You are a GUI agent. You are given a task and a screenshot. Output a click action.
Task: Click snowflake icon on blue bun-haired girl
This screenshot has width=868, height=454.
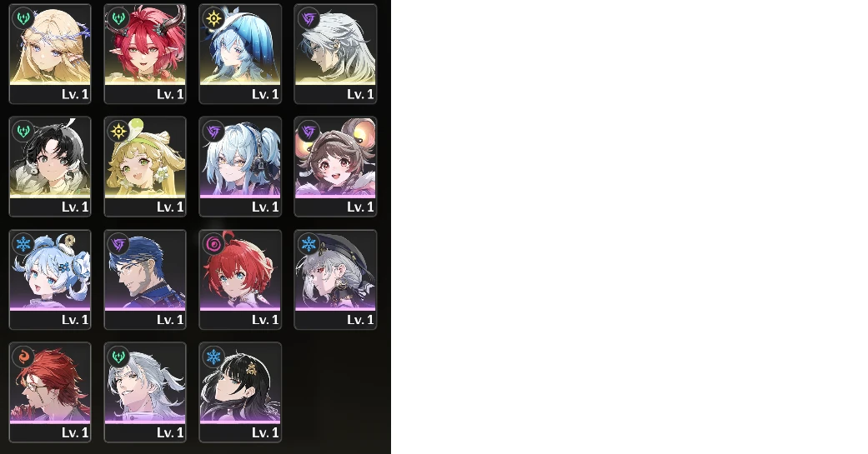23,244
